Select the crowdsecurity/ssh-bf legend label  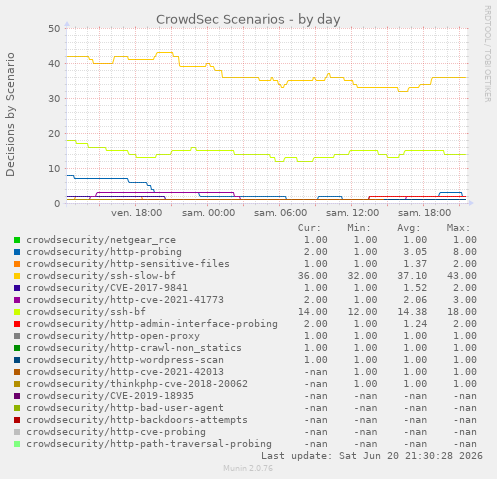[x=86, y=312]
